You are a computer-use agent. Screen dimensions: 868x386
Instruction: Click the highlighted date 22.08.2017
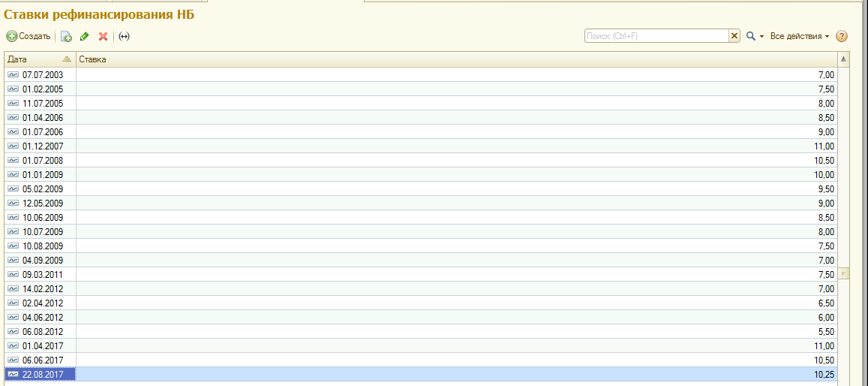coord(43,375)
